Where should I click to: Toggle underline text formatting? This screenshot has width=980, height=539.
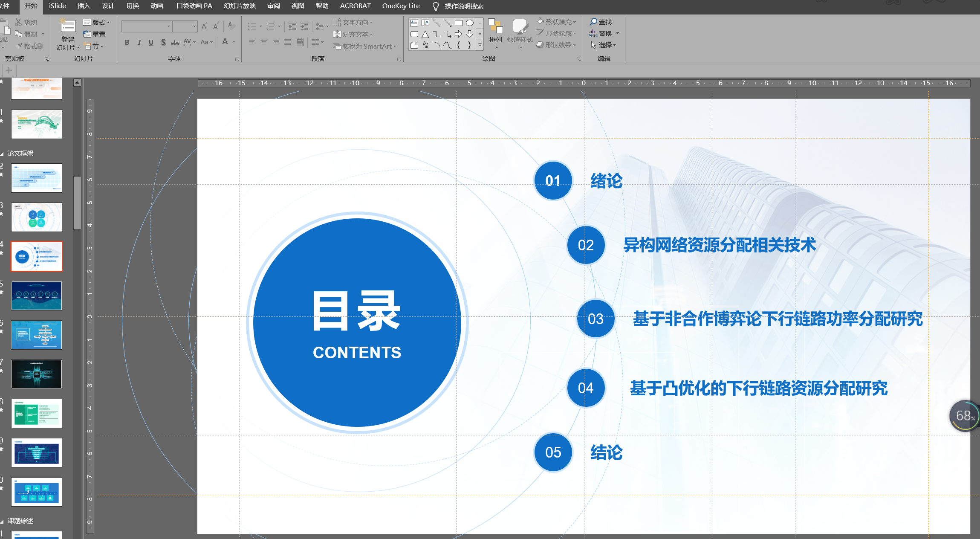151,42
